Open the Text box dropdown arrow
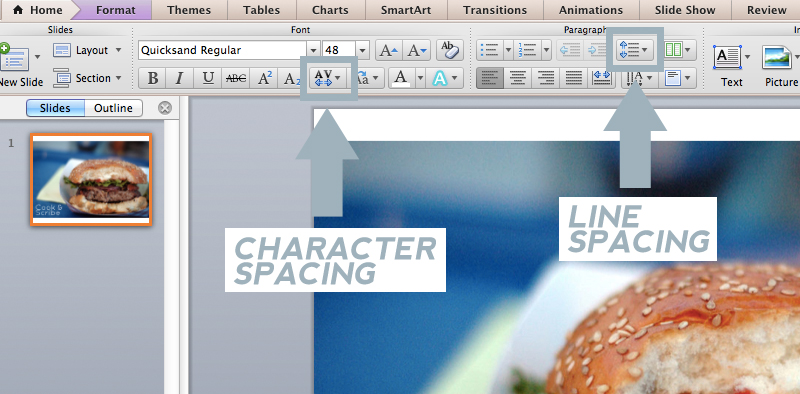Image resolution: width=800 pixels, height=394 pixels. (748, 57)
